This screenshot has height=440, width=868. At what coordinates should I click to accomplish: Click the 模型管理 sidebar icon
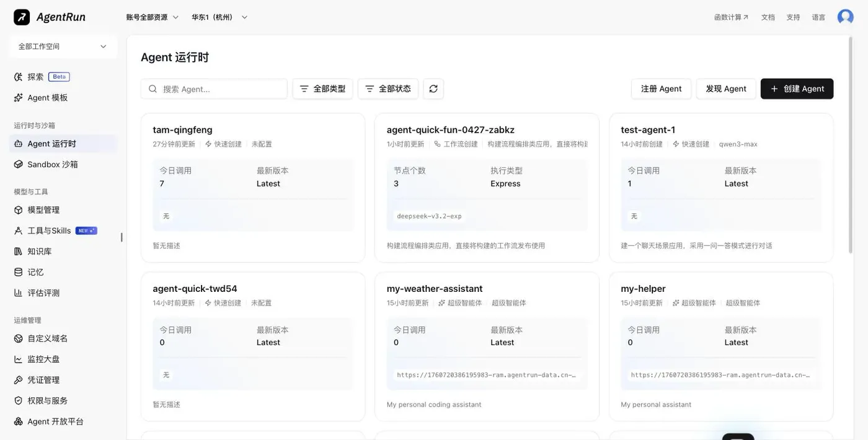19,210
